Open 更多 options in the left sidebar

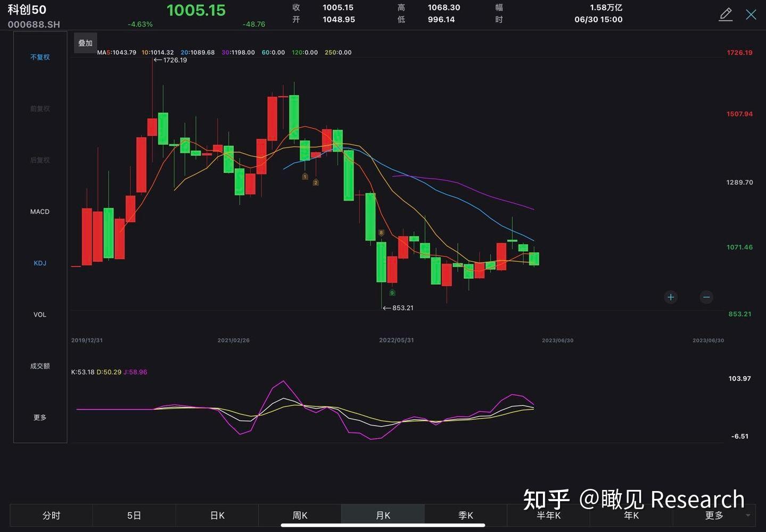(39, 417)
